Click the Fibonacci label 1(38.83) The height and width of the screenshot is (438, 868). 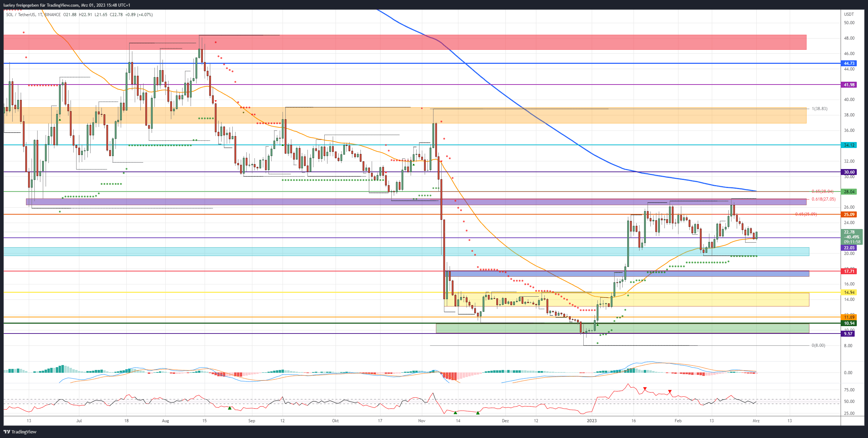tap(820, 109)
